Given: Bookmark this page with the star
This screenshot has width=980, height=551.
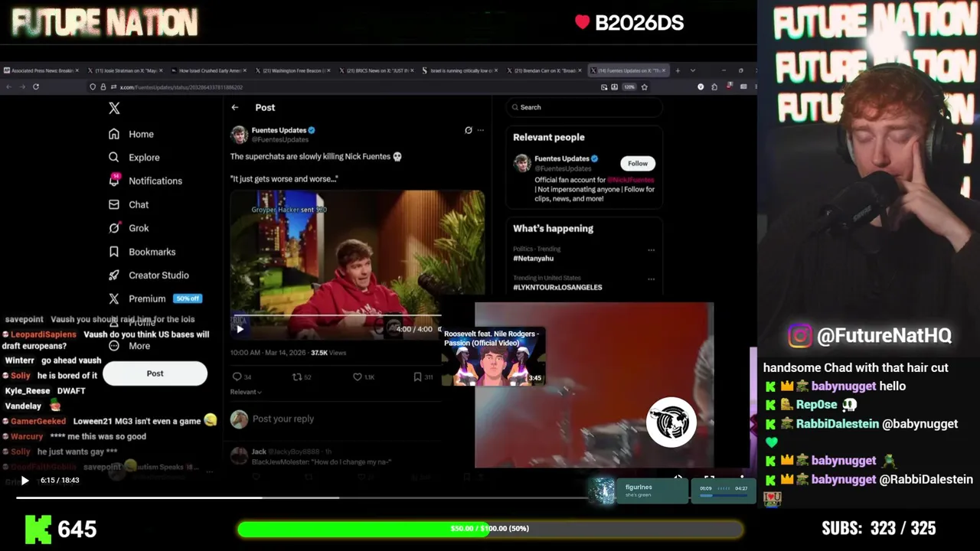Looking at the screenshot, I should [644, 87].
